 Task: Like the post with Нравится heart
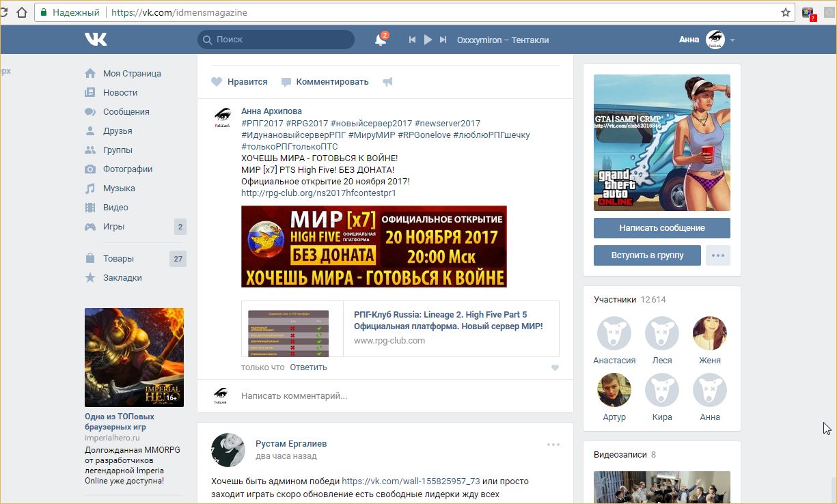tap(239, 81)
